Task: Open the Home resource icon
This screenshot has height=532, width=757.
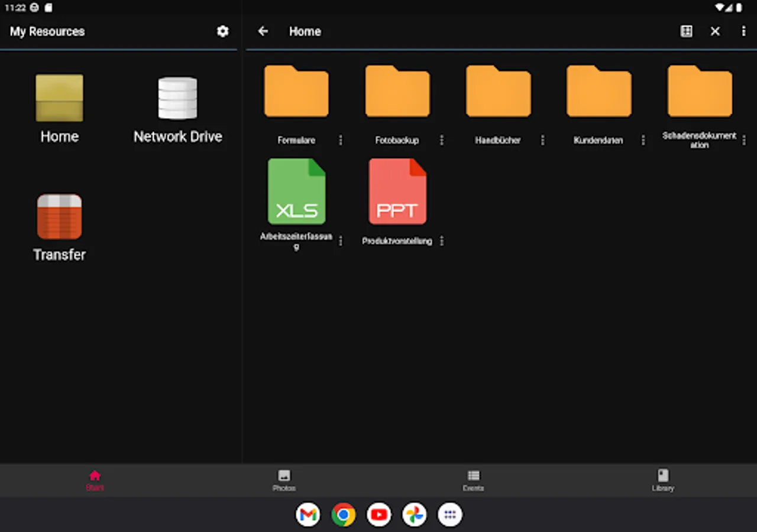Action: coord(59,98)
